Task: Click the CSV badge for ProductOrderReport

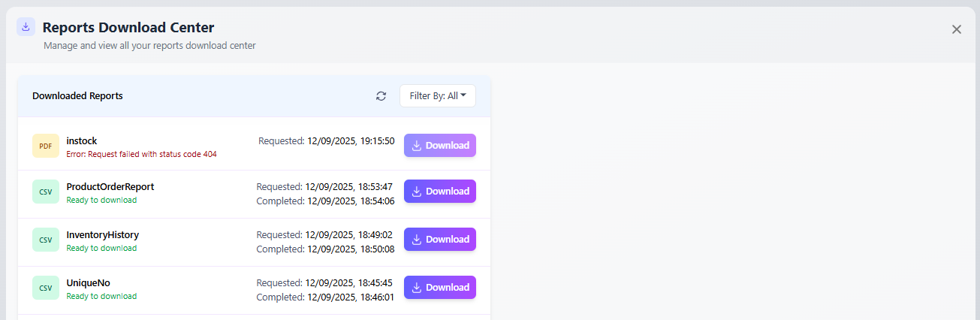Action: [x=46, y=192]
